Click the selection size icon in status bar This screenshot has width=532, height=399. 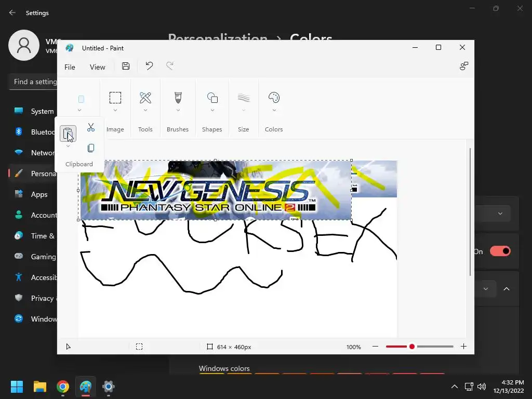coord(139,347)
